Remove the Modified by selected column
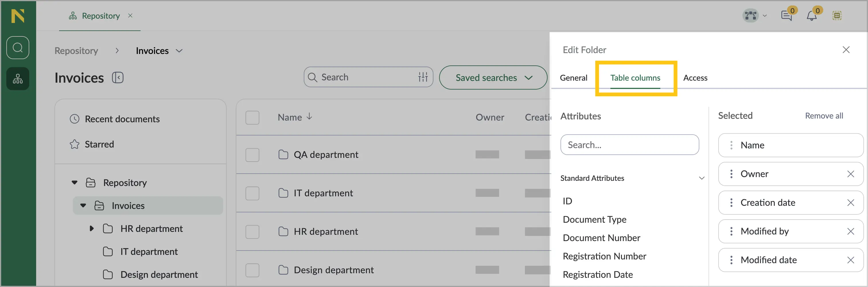This screenshot has height=287, width=868. click(851, 231)
